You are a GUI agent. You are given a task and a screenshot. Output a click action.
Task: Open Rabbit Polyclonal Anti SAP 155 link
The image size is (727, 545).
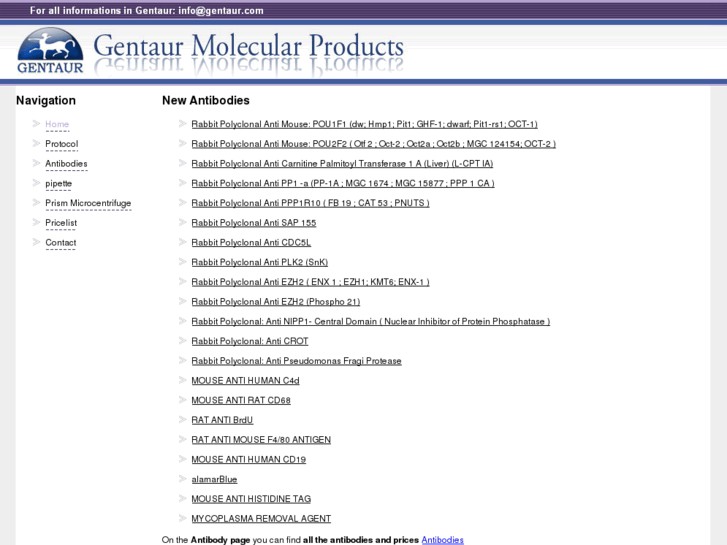click(x=254, y=223)
